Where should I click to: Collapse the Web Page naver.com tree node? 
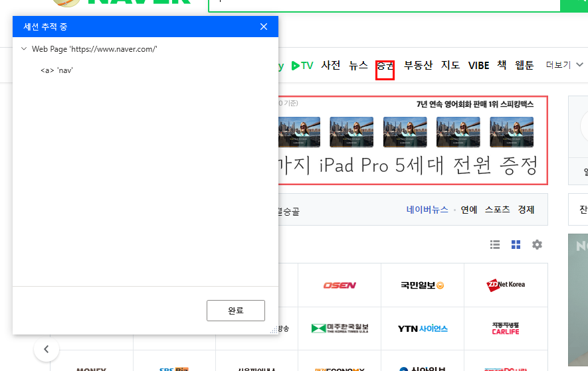tap(24, 48)
